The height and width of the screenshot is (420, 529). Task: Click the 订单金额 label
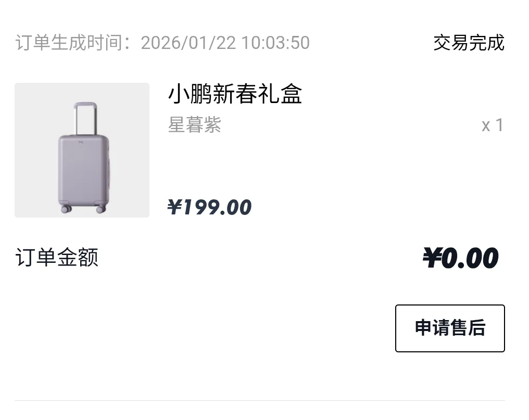[57, 258]
